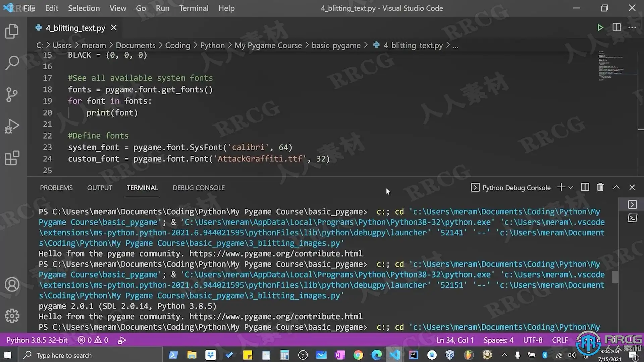Open the Search view in sidebar
This screenshot has height=362, width=644.
tap(12, 63)
